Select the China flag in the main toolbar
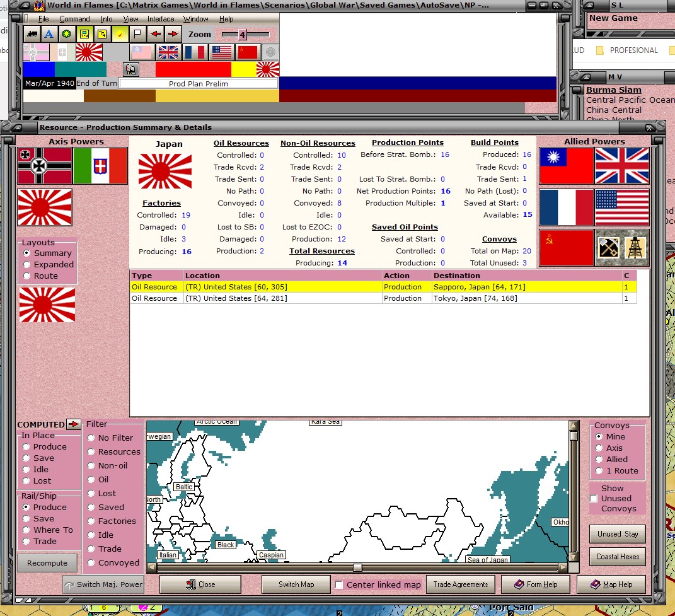The height and width of the screenshot is (616, 675). coord(142,52)
